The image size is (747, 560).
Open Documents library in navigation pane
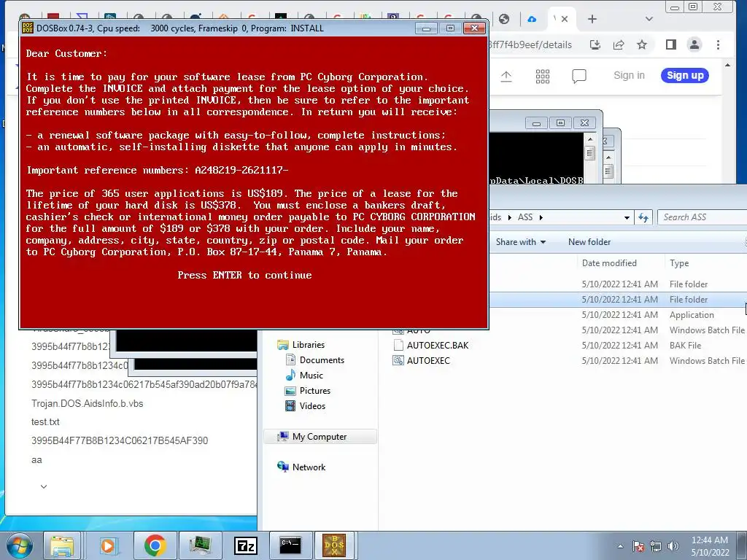(x=322, y=360)
